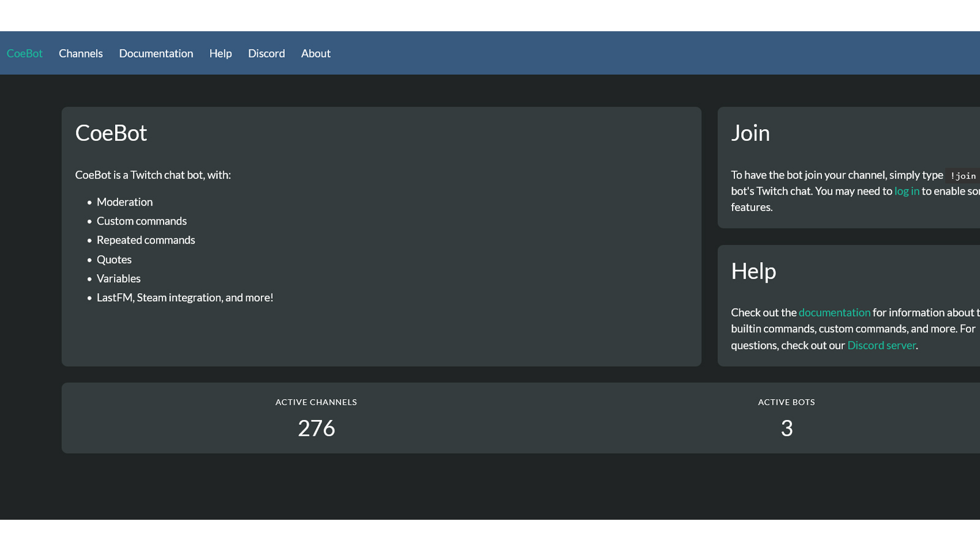Click the '!join' command code text
The width and height of the screenshot is (980, 551).
[x=963, y=176]
